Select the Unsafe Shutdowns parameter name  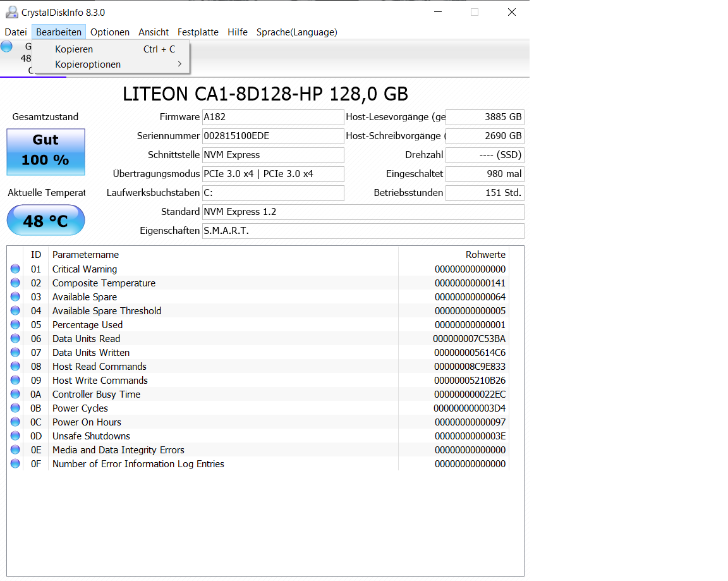click(91, 437)
